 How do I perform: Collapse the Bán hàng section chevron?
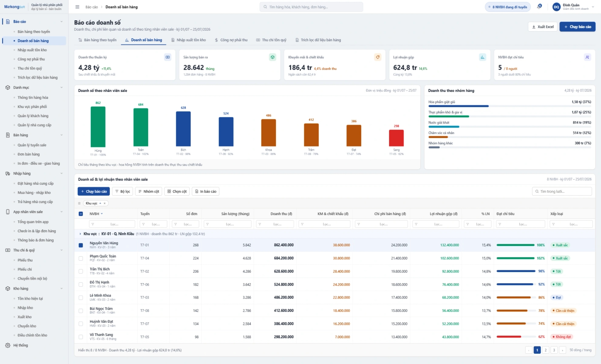click(x=61, y=135)
